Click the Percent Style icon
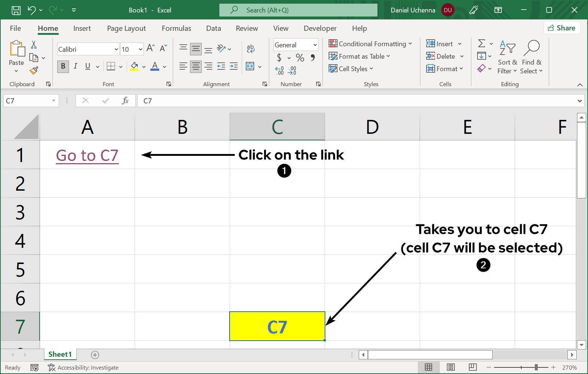 (300, 58)
